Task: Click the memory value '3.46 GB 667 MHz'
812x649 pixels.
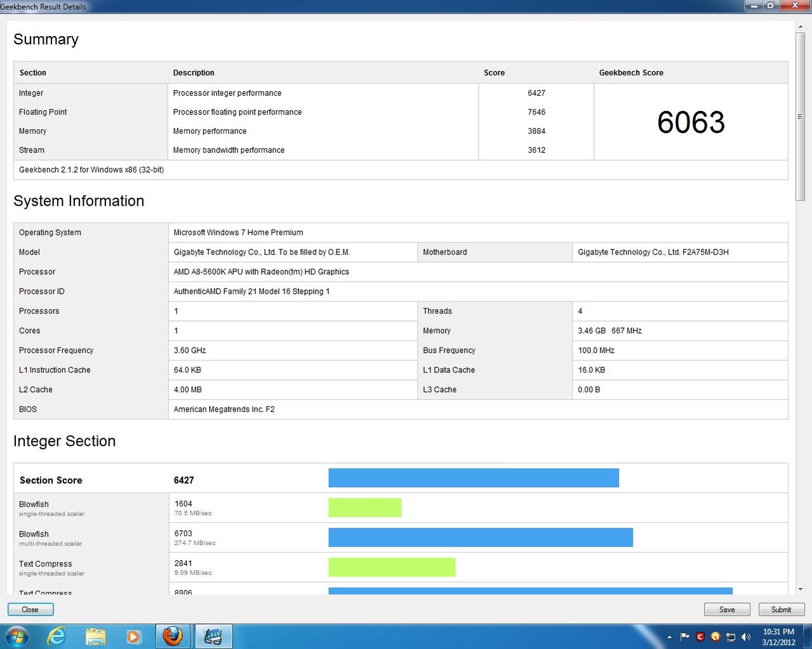Action: [609, 331]
